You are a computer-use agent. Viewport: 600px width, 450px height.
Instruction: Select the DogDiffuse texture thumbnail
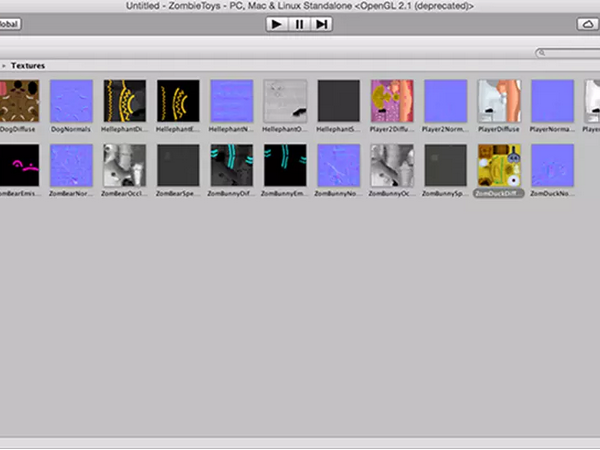pyautogui.click(x=19, y=101)
